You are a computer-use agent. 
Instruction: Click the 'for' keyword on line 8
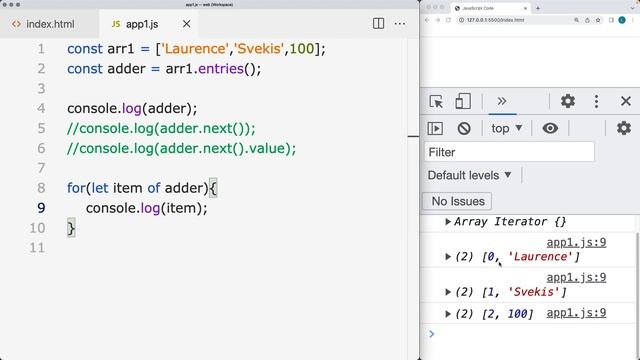(76, 188)
